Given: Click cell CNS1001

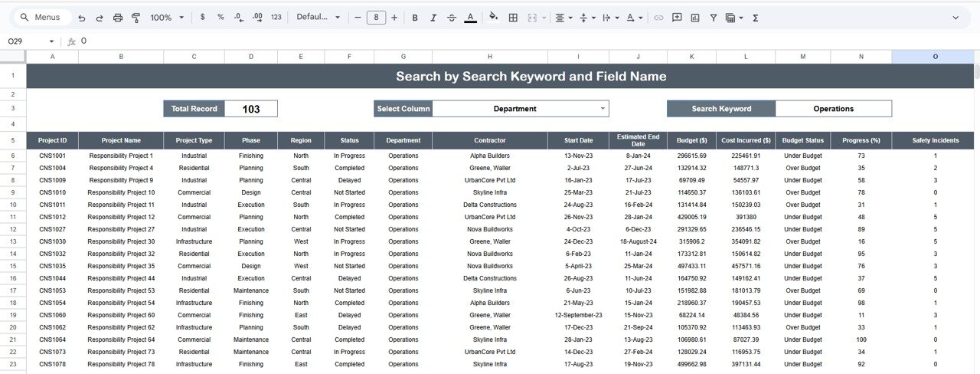Looking at the screenshot, I should tap(52, 156).
